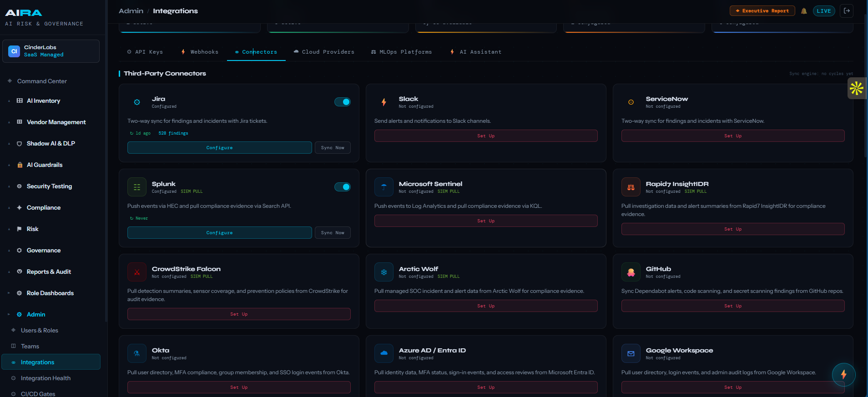Click the AIRA logo

(x=24, y=13)
